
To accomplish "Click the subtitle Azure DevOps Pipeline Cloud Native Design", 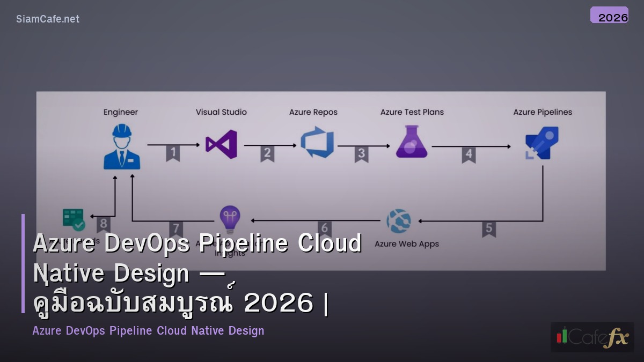I will (x=148, y=331).
